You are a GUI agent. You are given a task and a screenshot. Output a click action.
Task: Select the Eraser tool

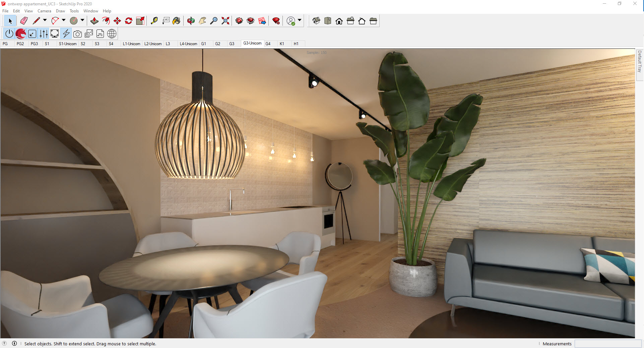24,21
